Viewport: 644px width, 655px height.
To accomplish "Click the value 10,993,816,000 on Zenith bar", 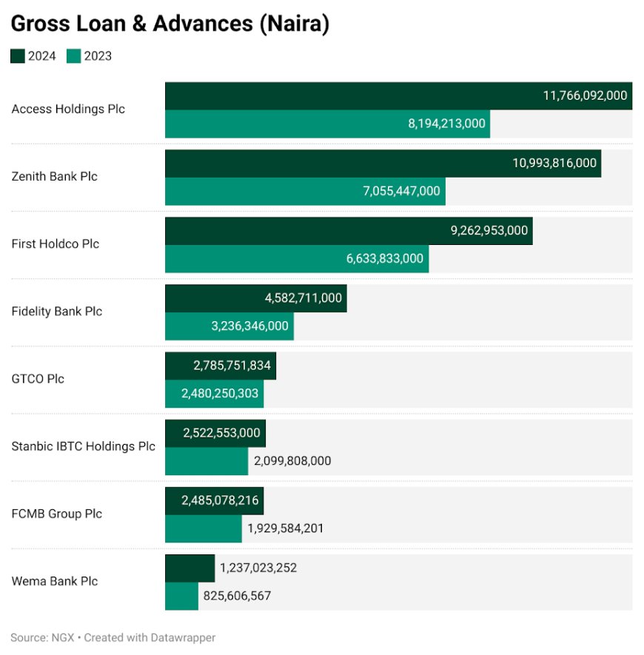I will (554, 163).
